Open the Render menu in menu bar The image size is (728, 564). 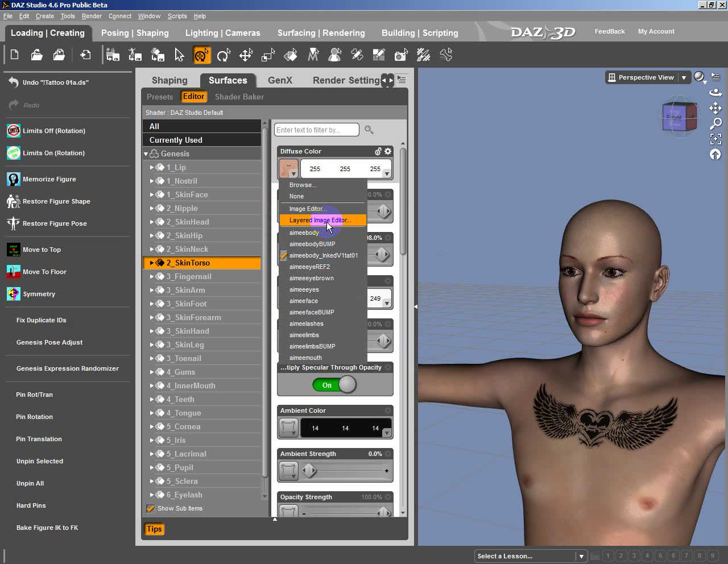pyautogui.click(x=92, y=16)
